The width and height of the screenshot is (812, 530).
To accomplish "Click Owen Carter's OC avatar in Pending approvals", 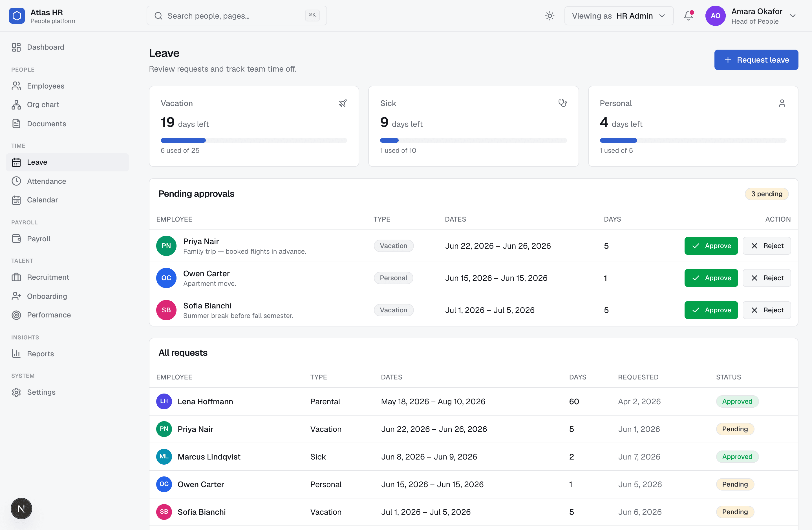I will [166, 278].
